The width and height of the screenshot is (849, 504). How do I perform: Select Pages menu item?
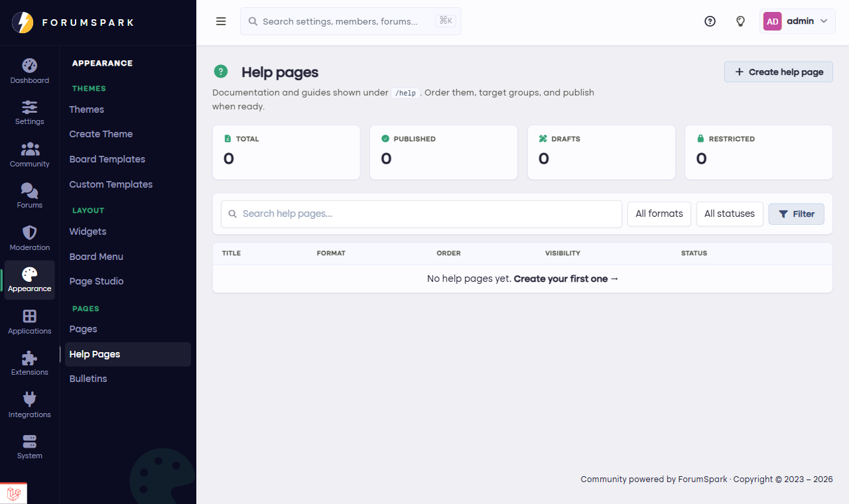[84, 329]
